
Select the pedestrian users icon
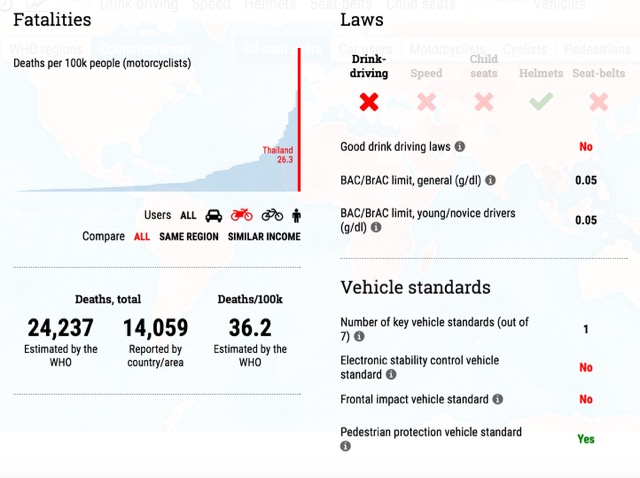(x=297, y=215)
